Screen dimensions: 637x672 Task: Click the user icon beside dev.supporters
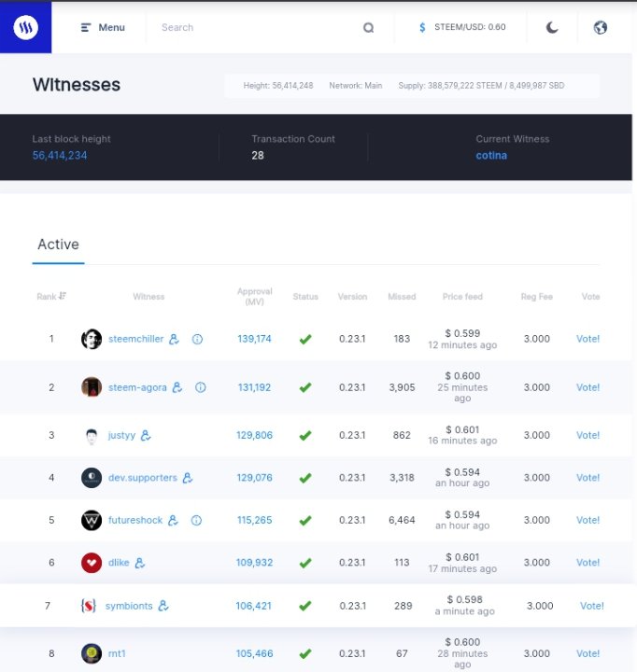(188, 478)
